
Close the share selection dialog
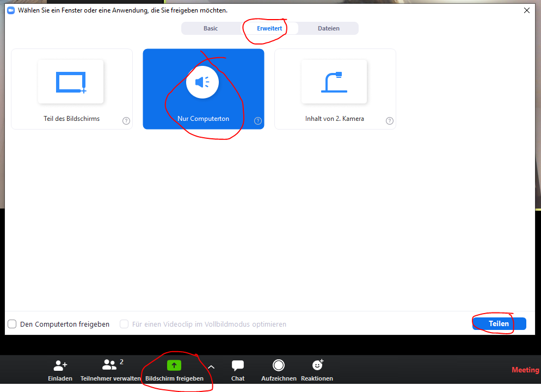[x=527, y=10]
